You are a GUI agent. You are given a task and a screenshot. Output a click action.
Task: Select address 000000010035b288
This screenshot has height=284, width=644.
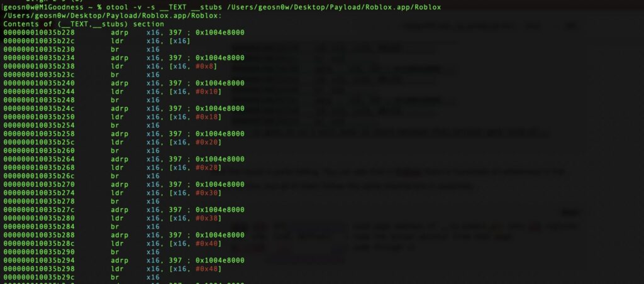click(40, 235)
